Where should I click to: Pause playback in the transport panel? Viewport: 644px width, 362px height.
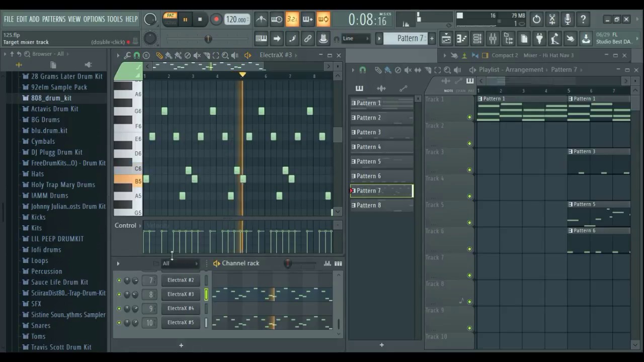(185, 20)
